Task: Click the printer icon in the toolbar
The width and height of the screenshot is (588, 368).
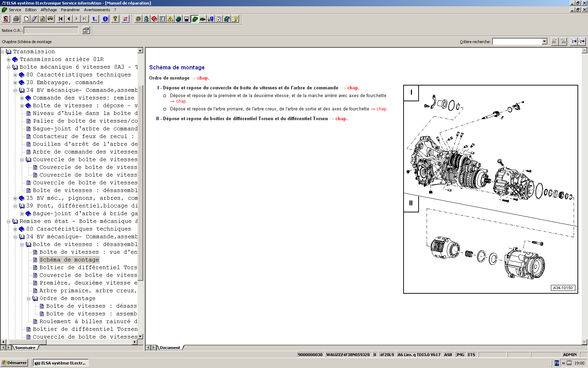Action: [16, 19]
